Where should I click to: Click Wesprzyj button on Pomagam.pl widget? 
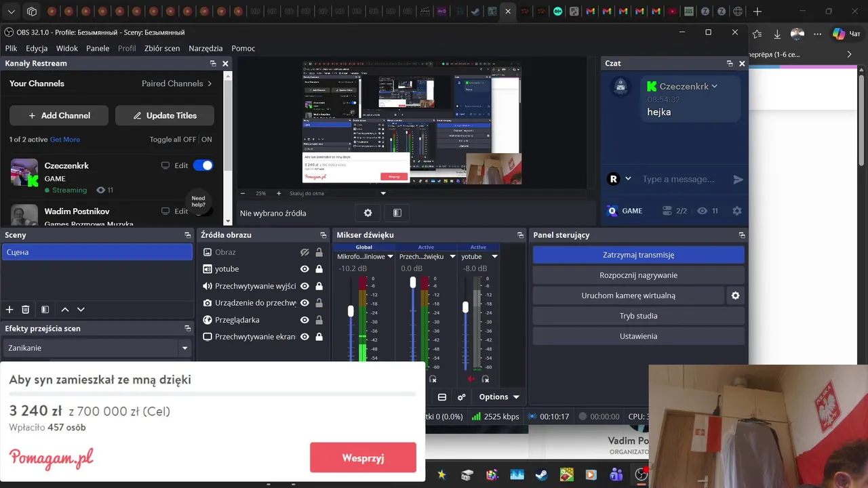(363, 457)
